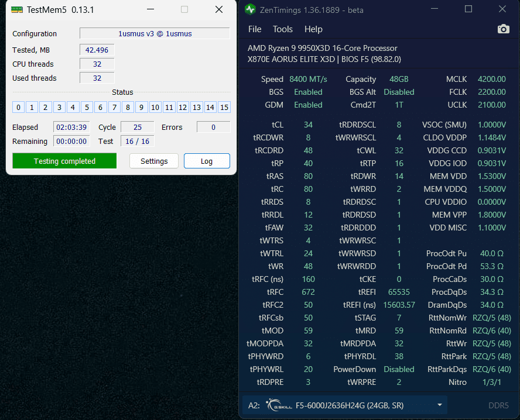Click the MCLK value 4200.00

(x=491, y=79)
